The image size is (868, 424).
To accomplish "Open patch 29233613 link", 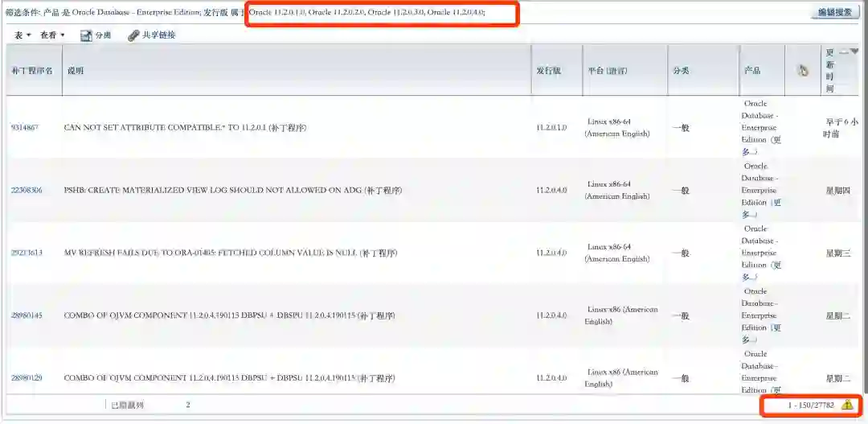I will 27,253.
